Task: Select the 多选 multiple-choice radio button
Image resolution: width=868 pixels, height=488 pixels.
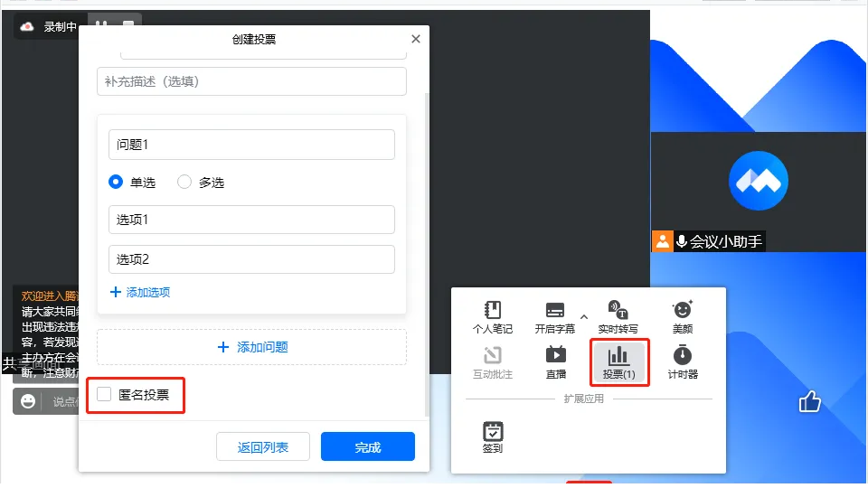Action: click(x=184, y=182)
